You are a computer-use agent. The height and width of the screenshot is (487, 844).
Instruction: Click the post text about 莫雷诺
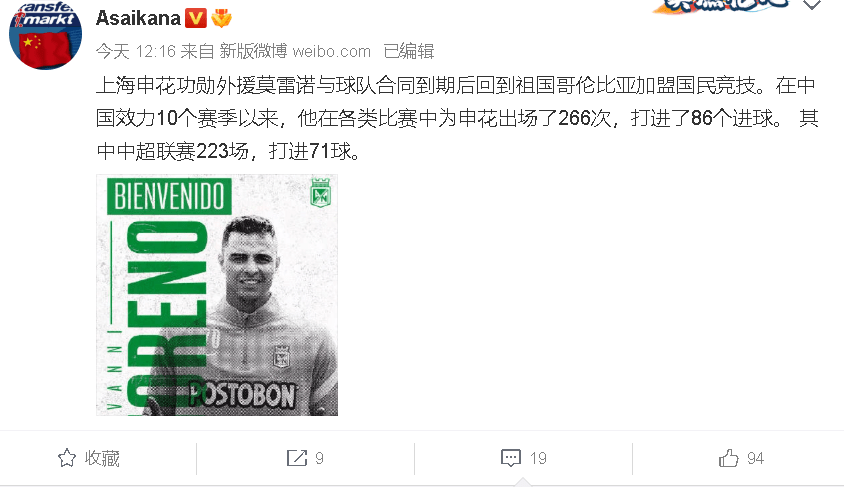coord(458,118)
